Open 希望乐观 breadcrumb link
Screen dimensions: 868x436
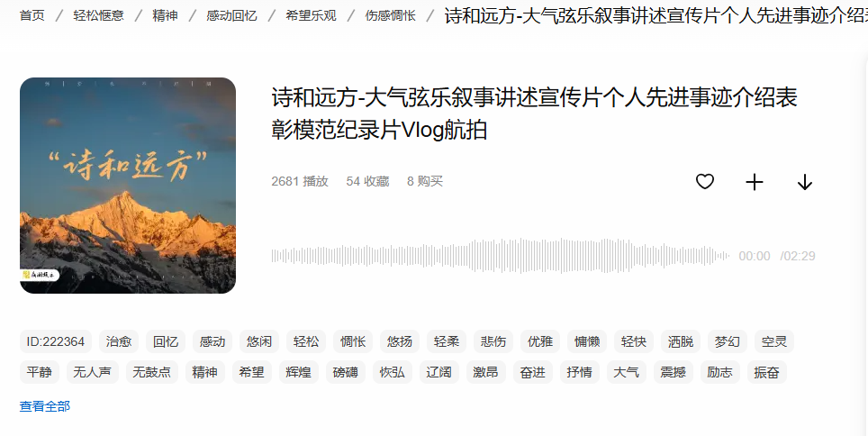(312, 15)
